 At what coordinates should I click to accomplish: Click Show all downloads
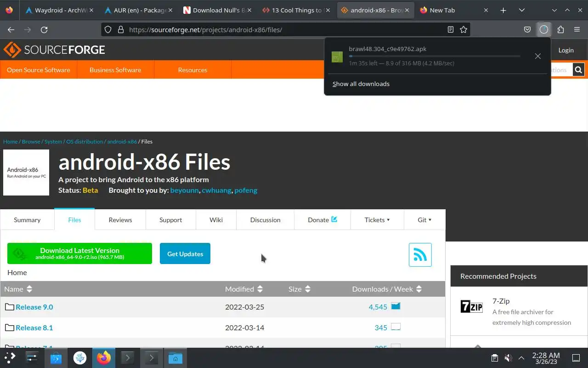(x=361, y=84)
